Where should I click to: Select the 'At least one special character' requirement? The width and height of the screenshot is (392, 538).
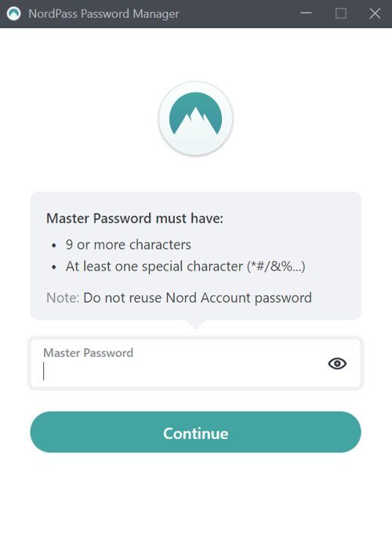pos(154,267)
